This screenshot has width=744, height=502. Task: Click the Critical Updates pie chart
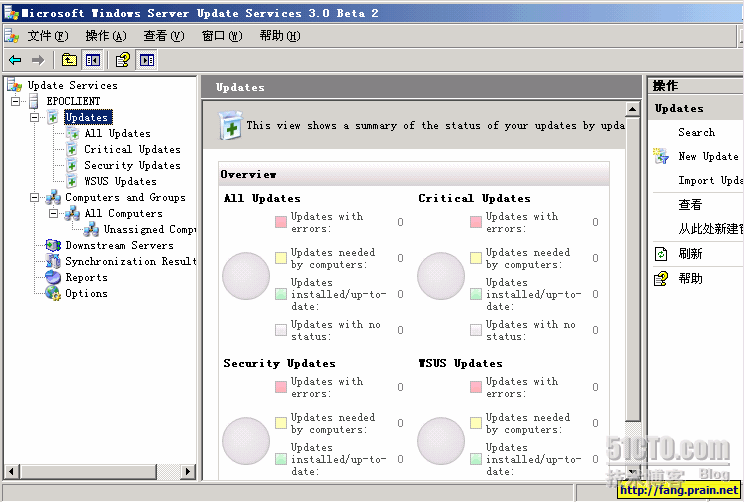(441, 276)
